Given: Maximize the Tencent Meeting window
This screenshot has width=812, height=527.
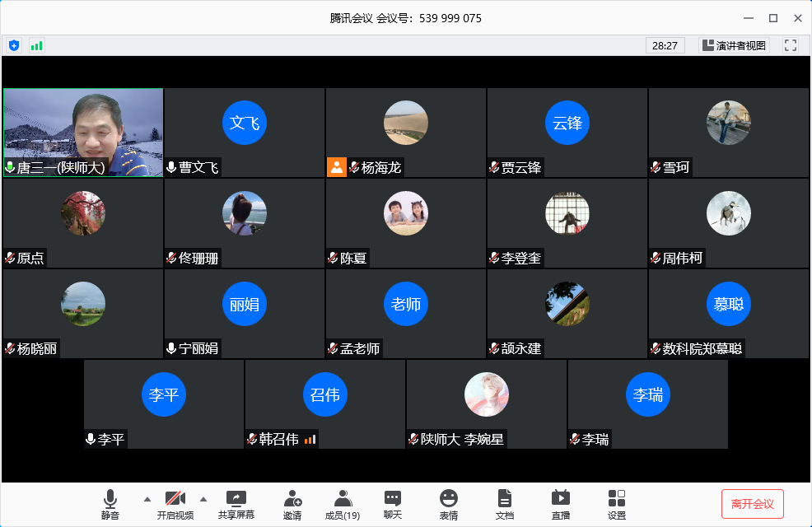Looking at the screenshot, I should tap(773, 18).
